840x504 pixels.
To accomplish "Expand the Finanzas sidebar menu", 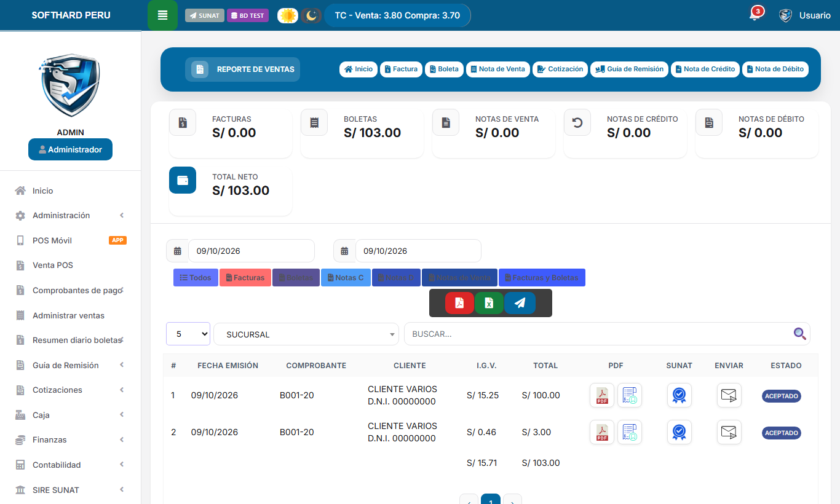I will (x=70, y=439).
